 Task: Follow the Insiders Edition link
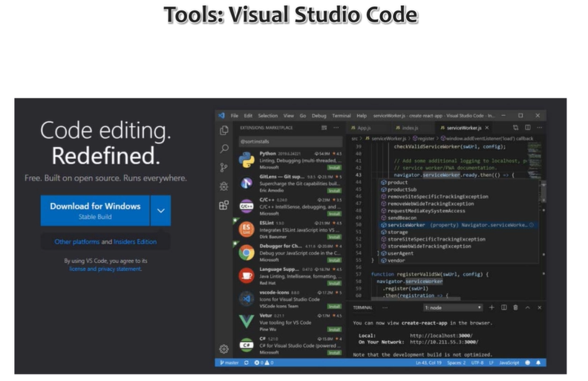click(135, 241)
